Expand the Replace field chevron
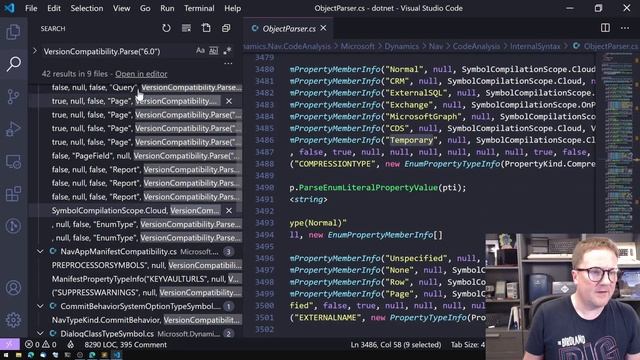This screenshot has width=640, height=360. click(x=35, y=51)
